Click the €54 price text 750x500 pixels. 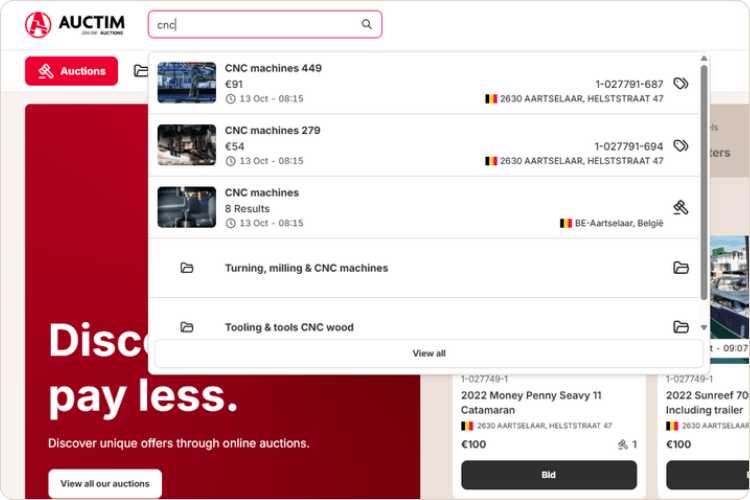tap(234, 146)
